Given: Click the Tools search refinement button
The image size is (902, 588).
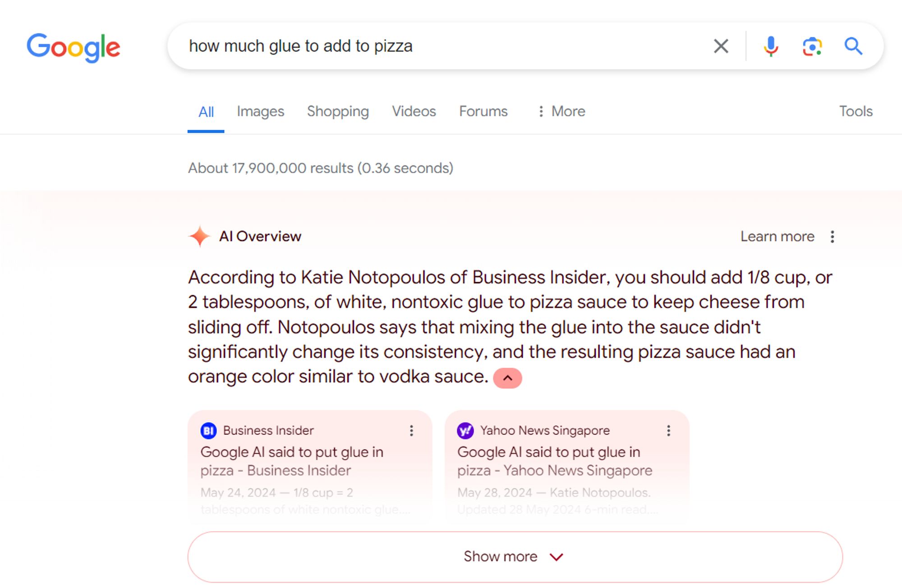Looking at the screenshot, I should (856, 111).
